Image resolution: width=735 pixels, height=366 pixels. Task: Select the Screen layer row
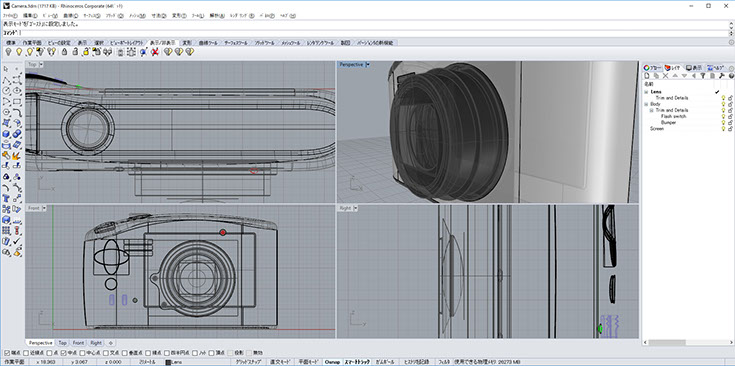click(x=688, y=128)
